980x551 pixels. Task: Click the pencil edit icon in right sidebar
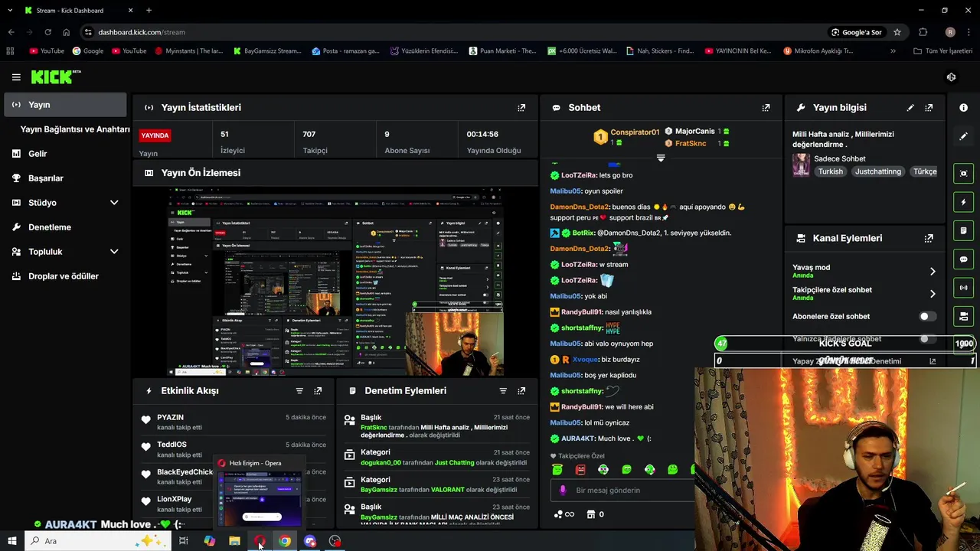tap(964, 136)
